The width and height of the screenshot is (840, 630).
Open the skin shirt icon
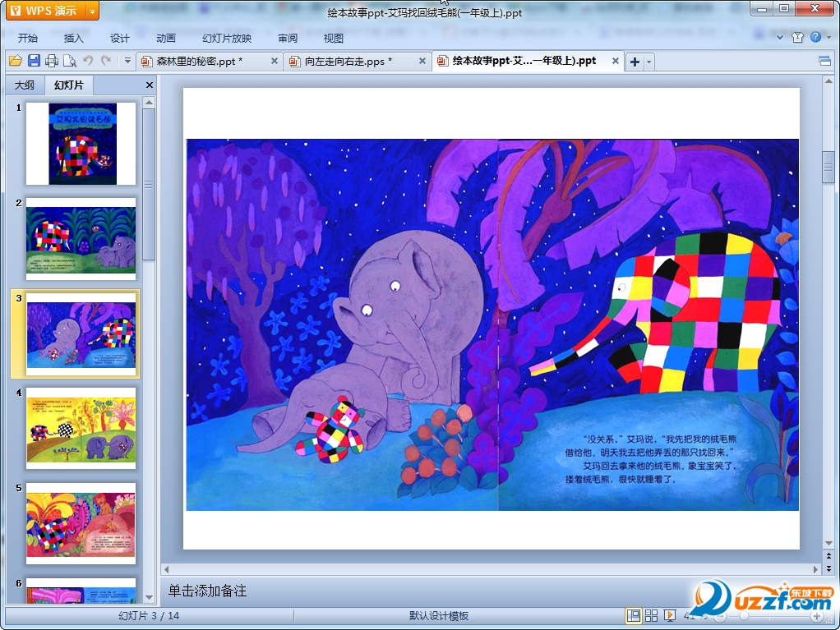pyautogui.click(x=797, y=37)
